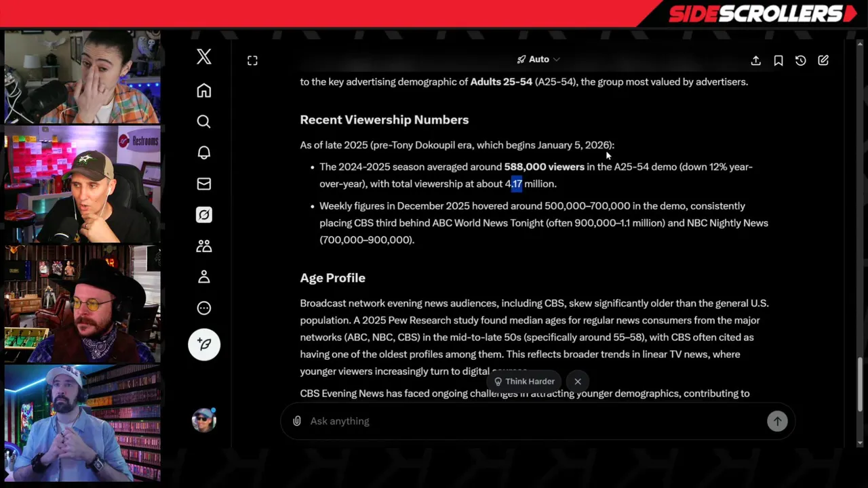Click the white compose Post button
The height and width of the screenshot is (488, 868).
tap(204, 344)
